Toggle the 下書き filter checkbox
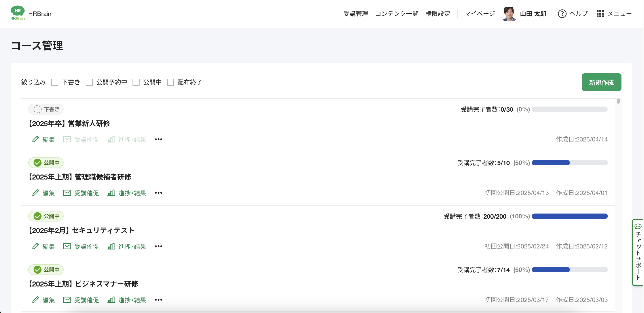Viewport: 644px width, 313px height. point(55,82)
